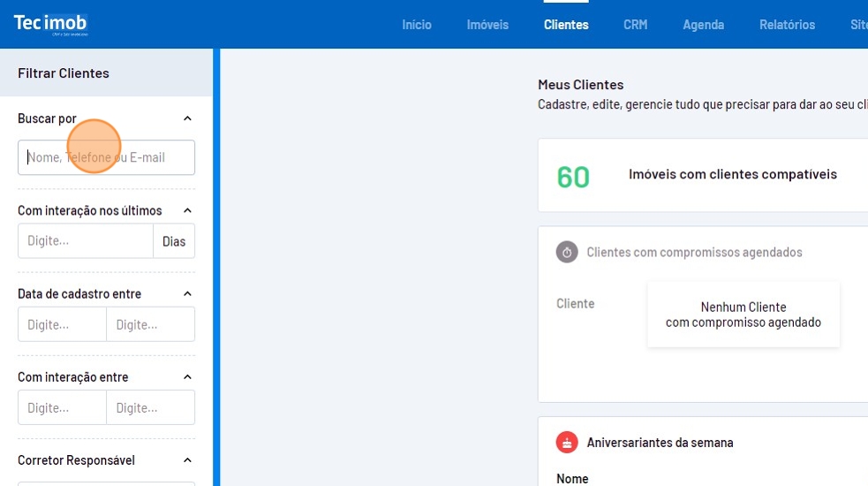868x486 pixels.
Task: Open the CRM section
Action: pos(635,25)
